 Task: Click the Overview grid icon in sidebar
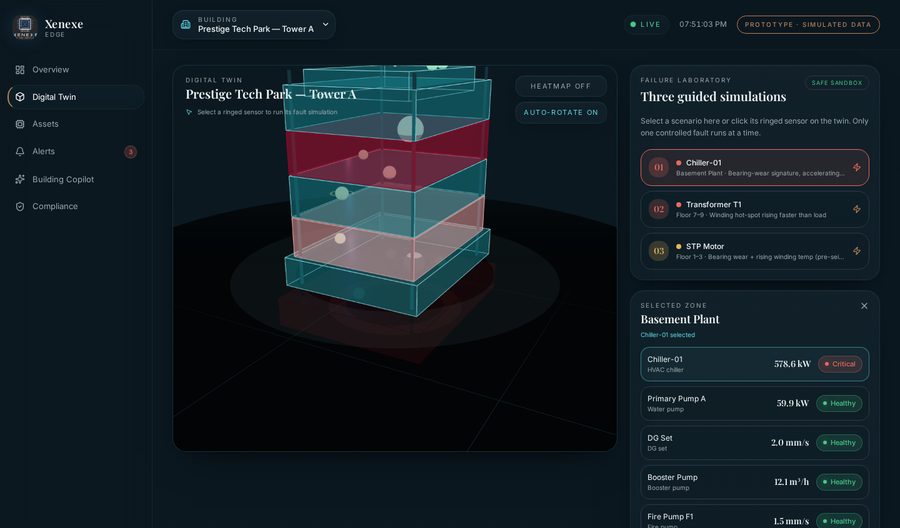point(20,70)
